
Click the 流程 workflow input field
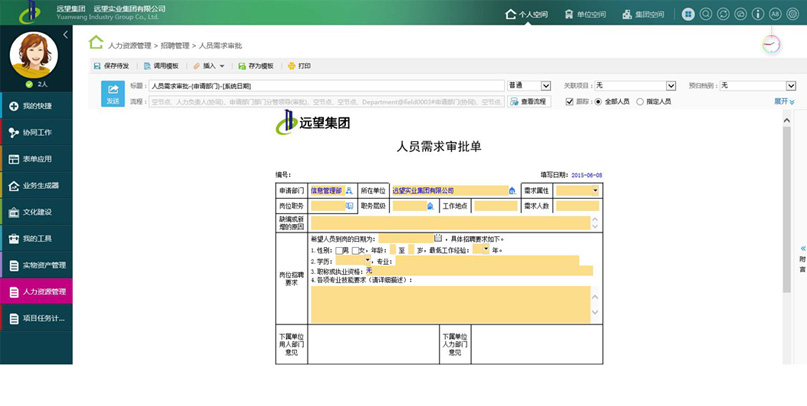click(x=327, y=102)
